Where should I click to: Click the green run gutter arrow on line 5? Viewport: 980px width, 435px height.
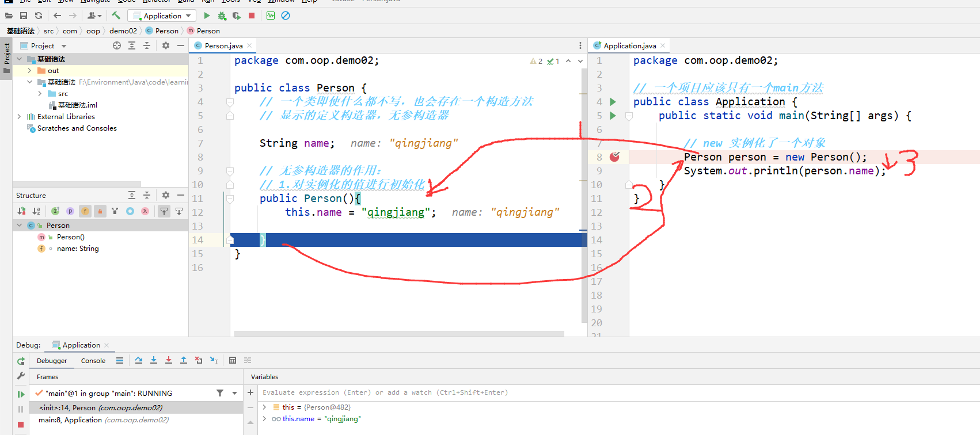coord(613,115)
